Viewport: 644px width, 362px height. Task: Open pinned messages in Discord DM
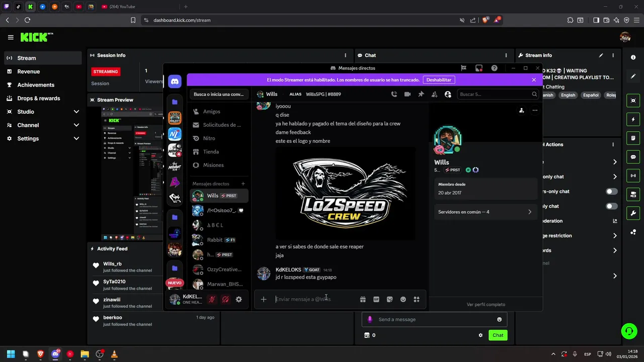point(421,94)
